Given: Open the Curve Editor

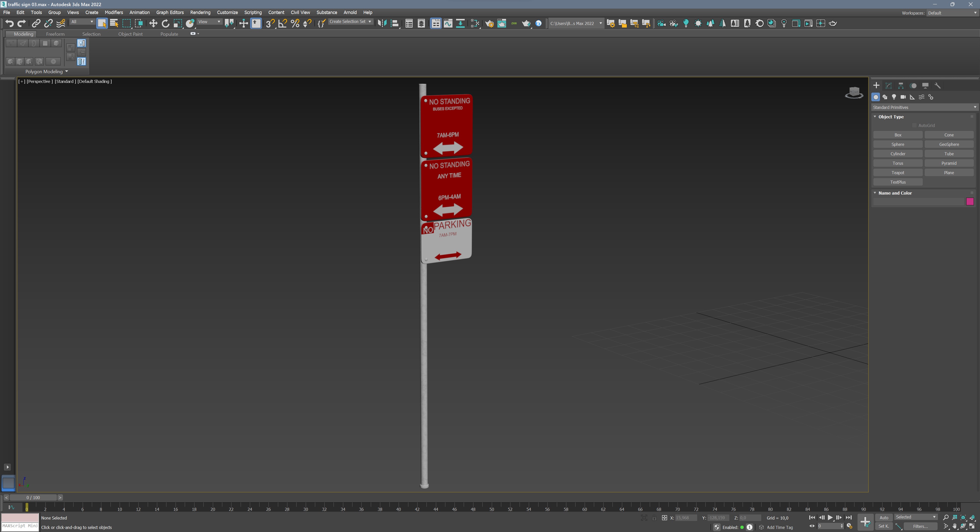Looking at the screenshot, I should click(x=448, y=23).
